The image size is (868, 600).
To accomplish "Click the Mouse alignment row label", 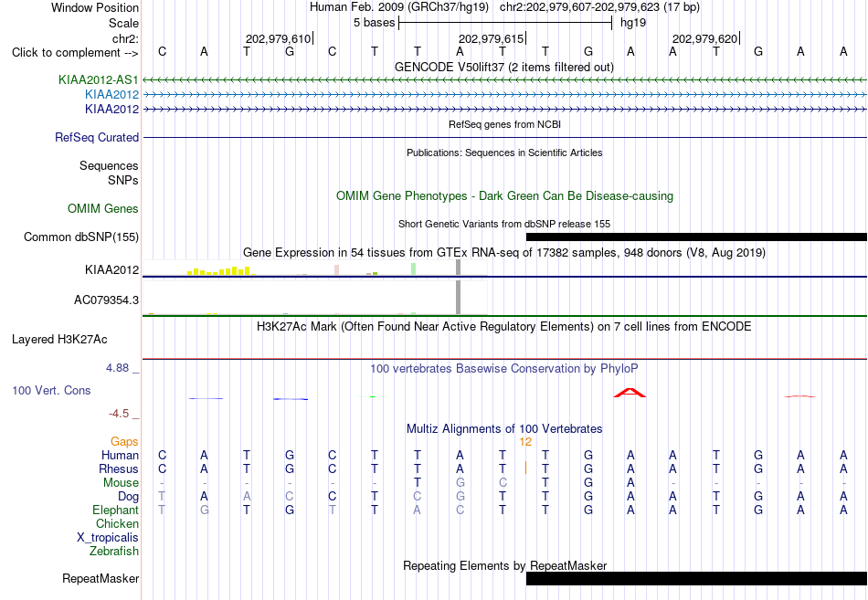I will 121,483.
